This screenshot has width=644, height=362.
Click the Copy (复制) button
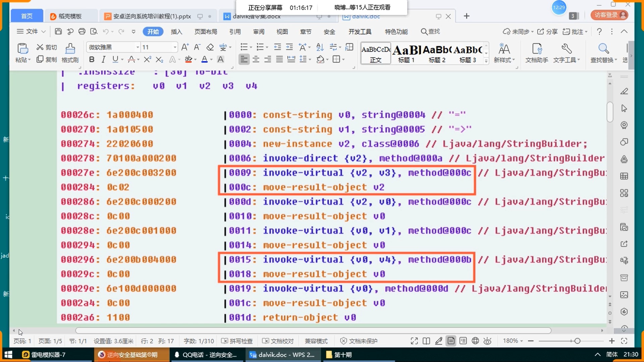(x=47, y=59)
